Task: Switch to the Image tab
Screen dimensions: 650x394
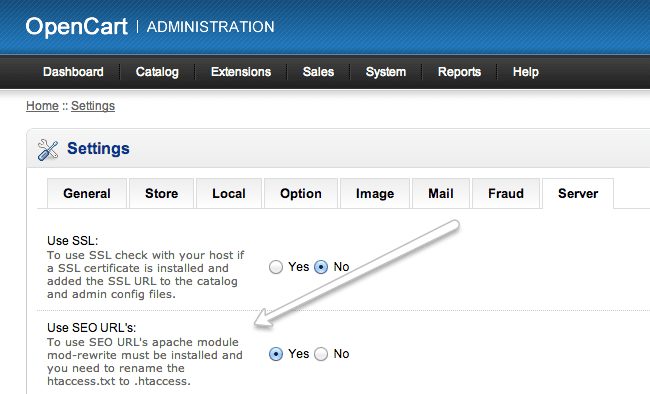Action: pos(375,193)
